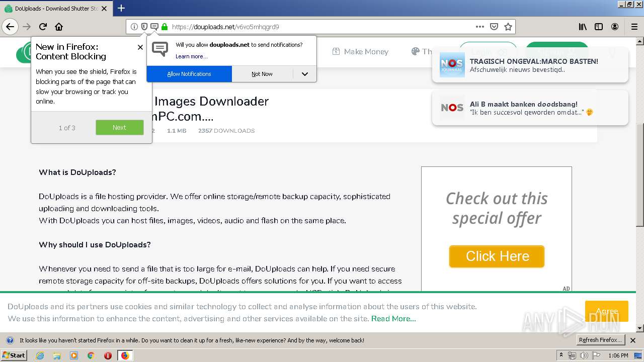Dismiss the Refresh Firefox info bar
The image size is (644, 362).
pos(633,340)
